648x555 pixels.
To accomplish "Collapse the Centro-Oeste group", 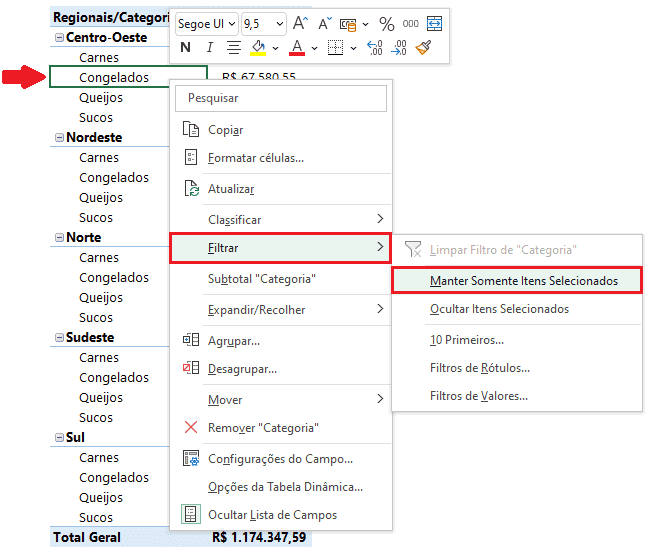I will [x=58, y=38].
